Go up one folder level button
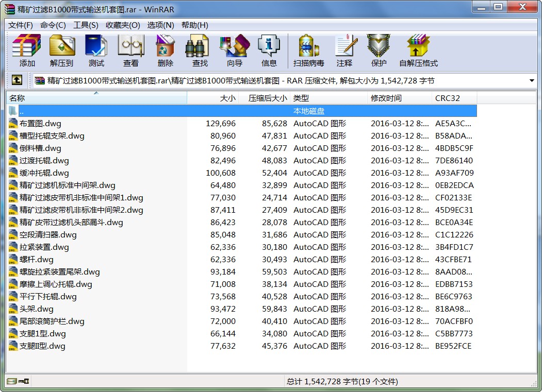 point(17,80)
